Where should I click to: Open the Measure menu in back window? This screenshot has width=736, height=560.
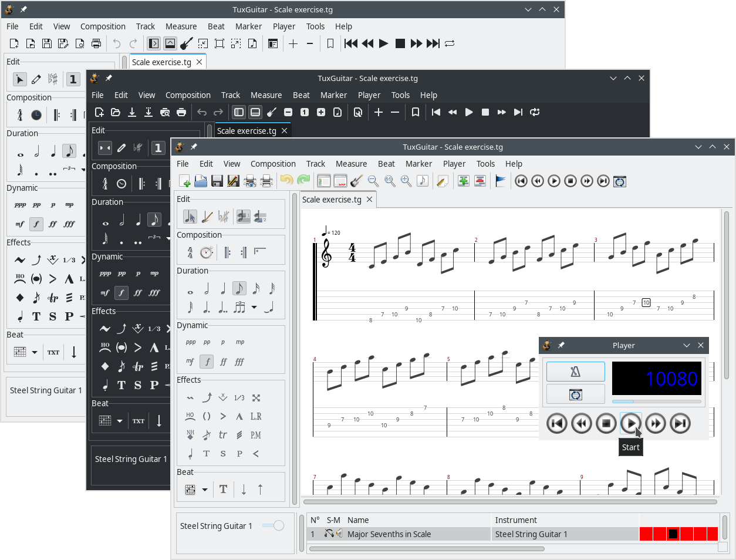(x=181, y=26)
